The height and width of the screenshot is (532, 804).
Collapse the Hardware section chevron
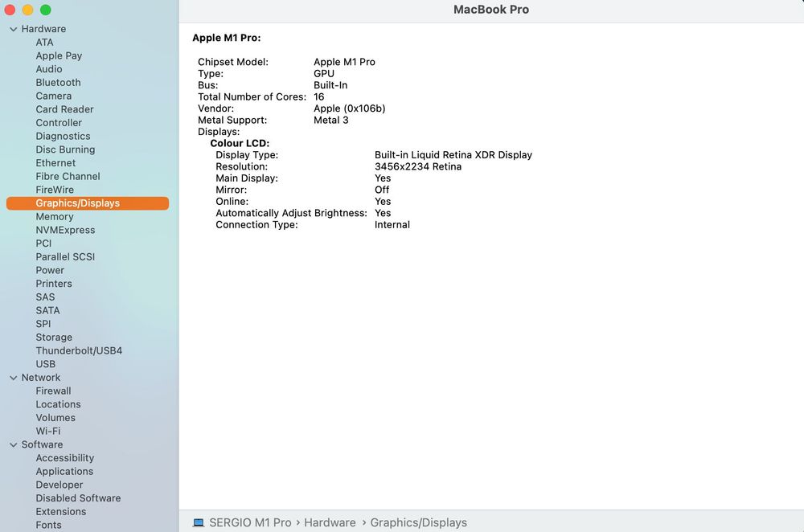coord(14,29)
